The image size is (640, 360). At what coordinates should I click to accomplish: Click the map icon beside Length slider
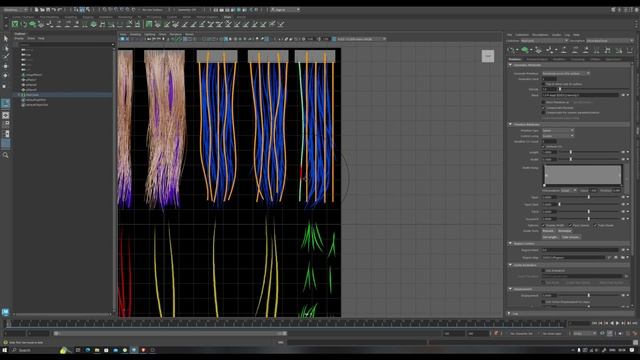623,152
